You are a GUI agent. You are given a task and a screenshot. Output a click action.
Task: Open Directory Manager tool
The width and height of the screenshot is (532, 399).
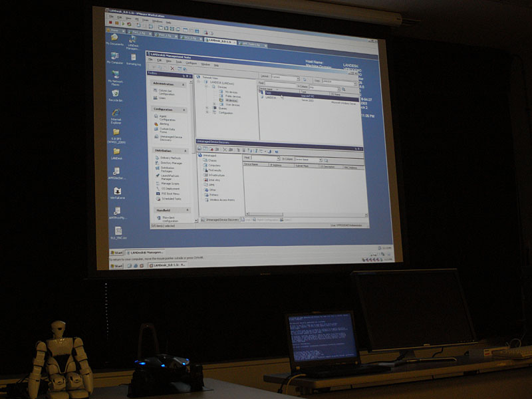169,163
